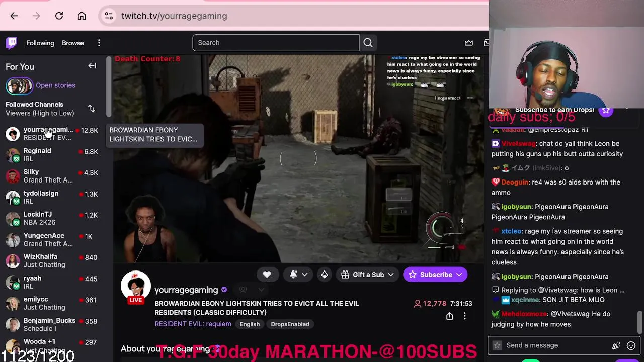This screenshot has width=644, height=362.
Task: Open Silky's Grand Theft Auto channel
Action: (x=53, y=176)
